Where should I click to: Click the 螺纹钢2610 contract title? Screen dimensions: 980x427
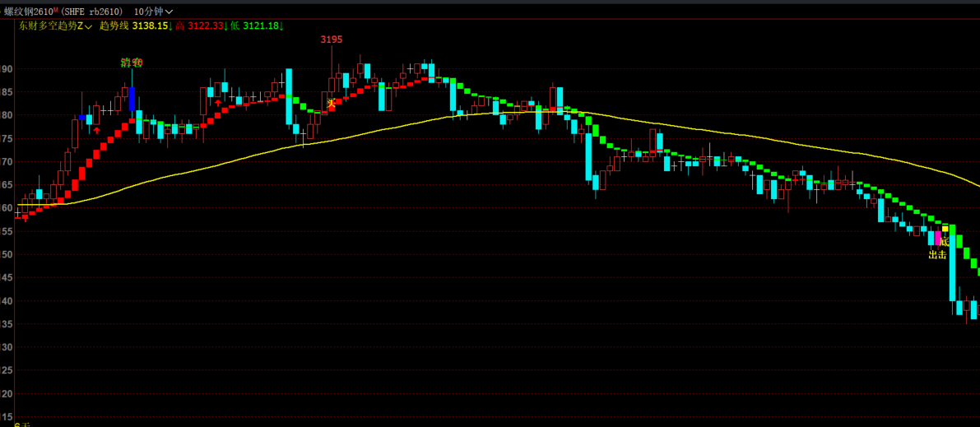28,12
